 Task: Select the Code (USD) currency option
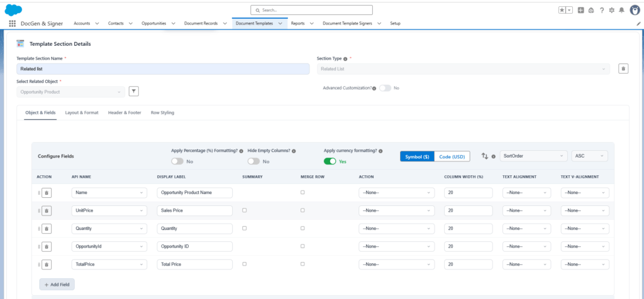(x=452, y=156)
